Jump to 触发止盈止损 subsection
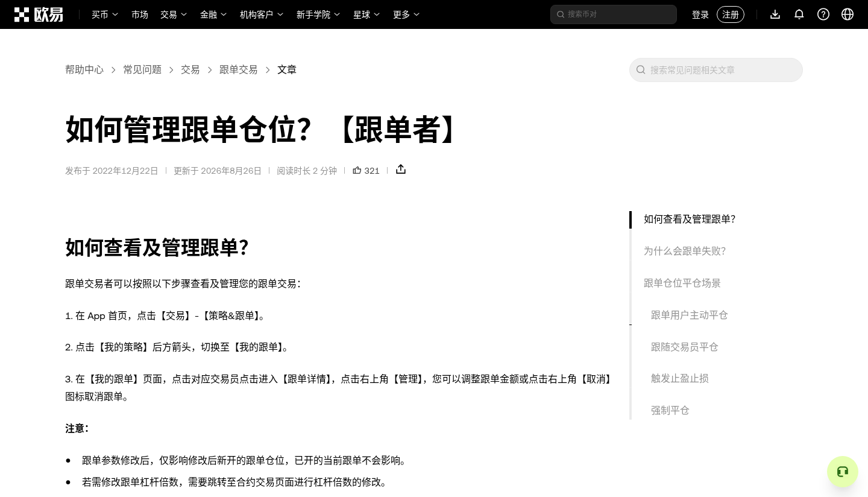Viewport: 868px width, 497px height. pyautogui.click(x=680, y=378)
